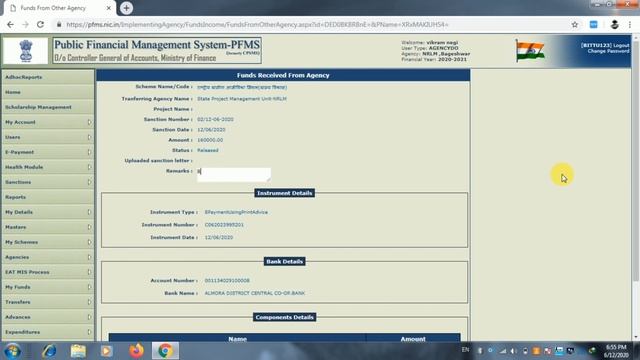Expand the Agencies menu arrow
This screenshot has height=360, width=640.
point(89,257)
